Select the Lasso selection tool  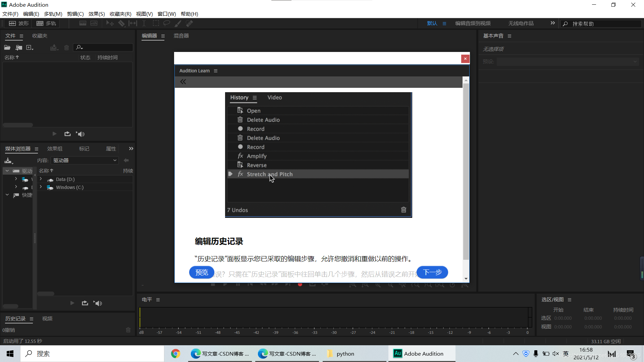coord(166,23)
